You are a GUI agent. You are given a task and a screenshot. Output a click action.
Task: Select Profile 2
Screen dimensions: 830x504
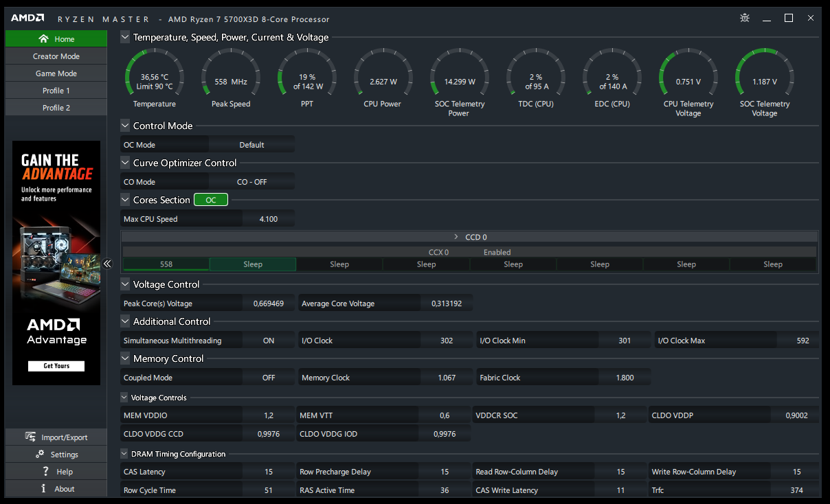56,108
